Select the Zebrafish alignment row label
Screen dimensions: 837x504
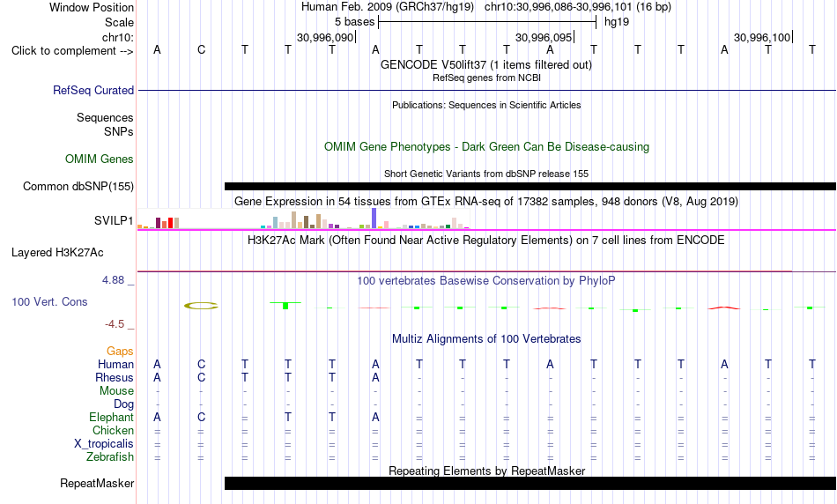110,457
